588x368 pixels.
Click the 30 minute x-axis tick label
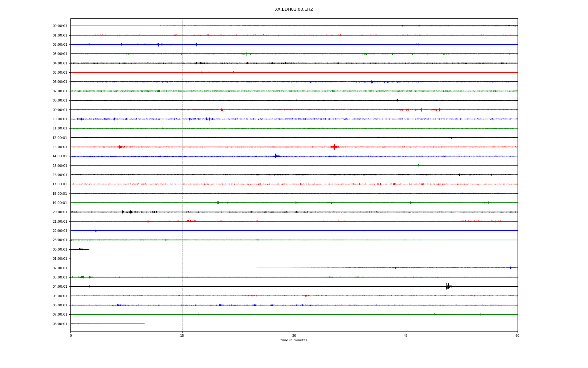coord(294,335)
